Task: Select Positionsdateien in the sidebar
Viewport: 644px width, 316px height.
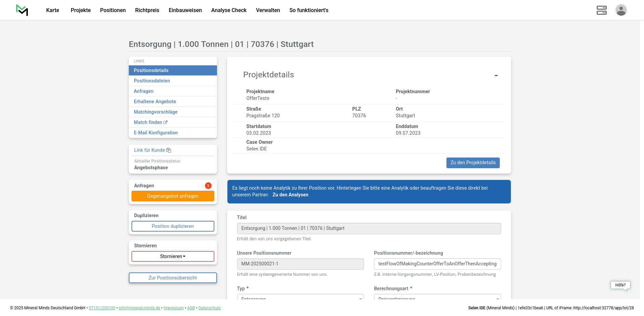Action: click(152, 81)
